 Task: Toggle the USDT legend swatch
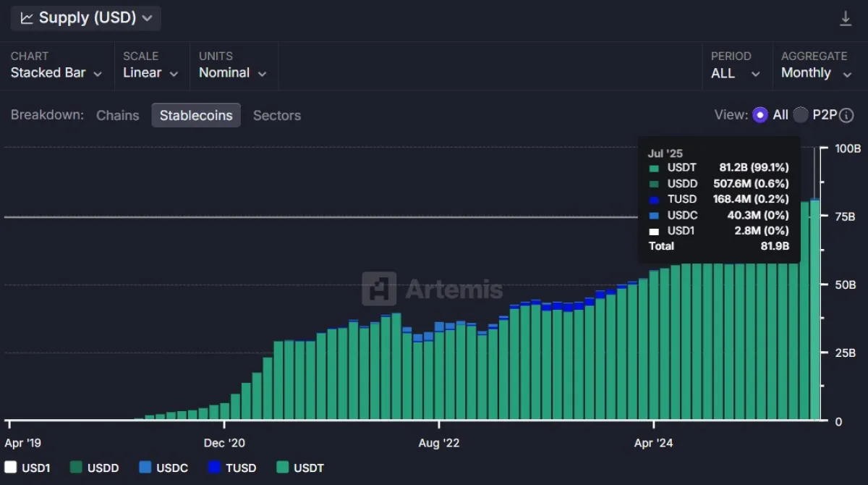point(282,468)
